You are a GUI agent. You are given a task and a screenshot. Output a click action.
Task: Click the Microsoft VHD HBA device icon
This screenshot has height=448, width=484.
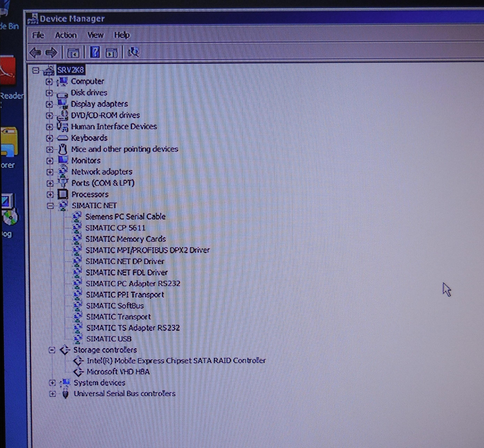(79, 372)
